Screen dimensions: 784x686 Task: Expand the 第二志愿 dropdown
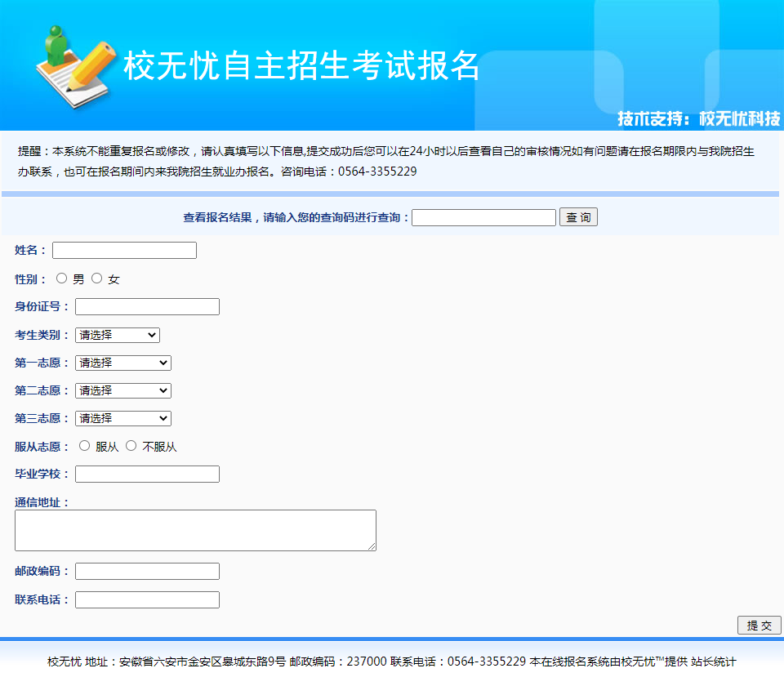[123, 391]
